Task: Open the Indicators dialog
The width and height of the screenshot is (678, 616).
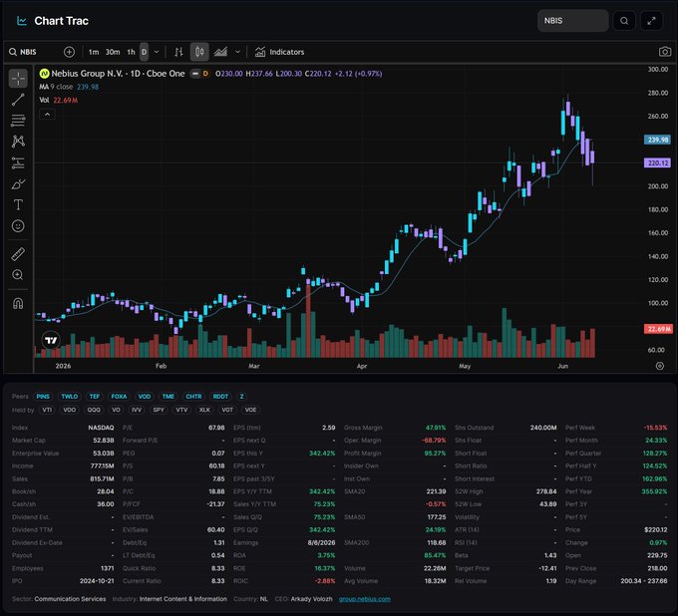Action: pyautogui.click(x=280, y=52)
